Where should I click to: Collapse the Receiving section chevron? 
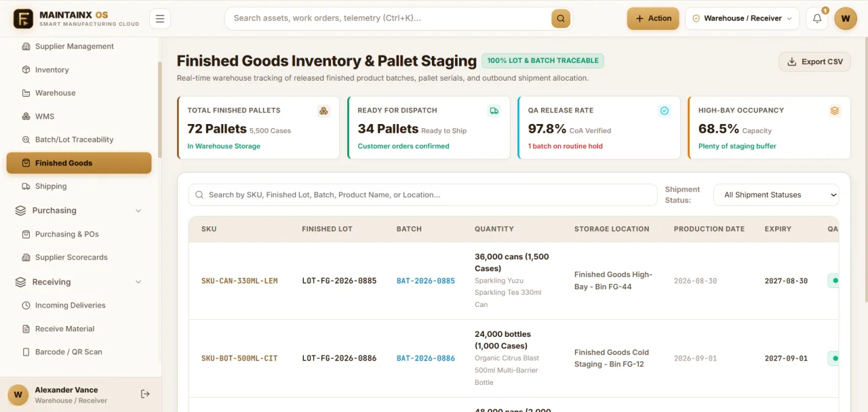click(138, 282)
